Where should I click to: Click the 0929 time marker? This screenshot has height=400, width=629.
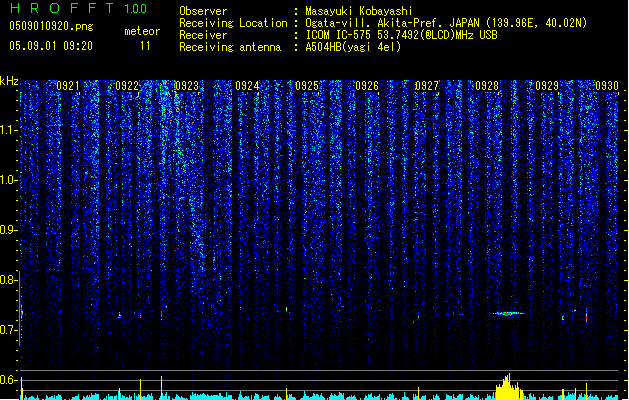pos(547,86)
